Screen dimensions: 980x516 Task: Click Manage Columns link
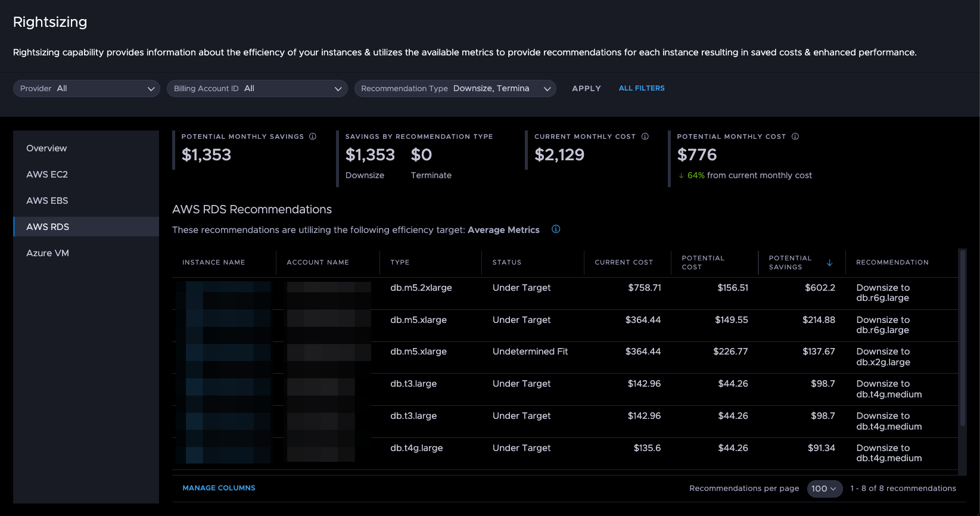tap(219, 488)
